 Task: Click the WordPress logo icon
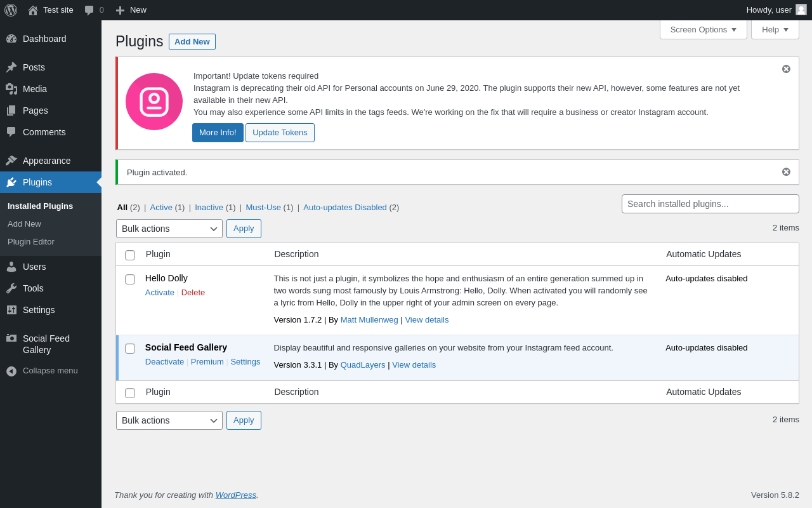tap(11, 10)
